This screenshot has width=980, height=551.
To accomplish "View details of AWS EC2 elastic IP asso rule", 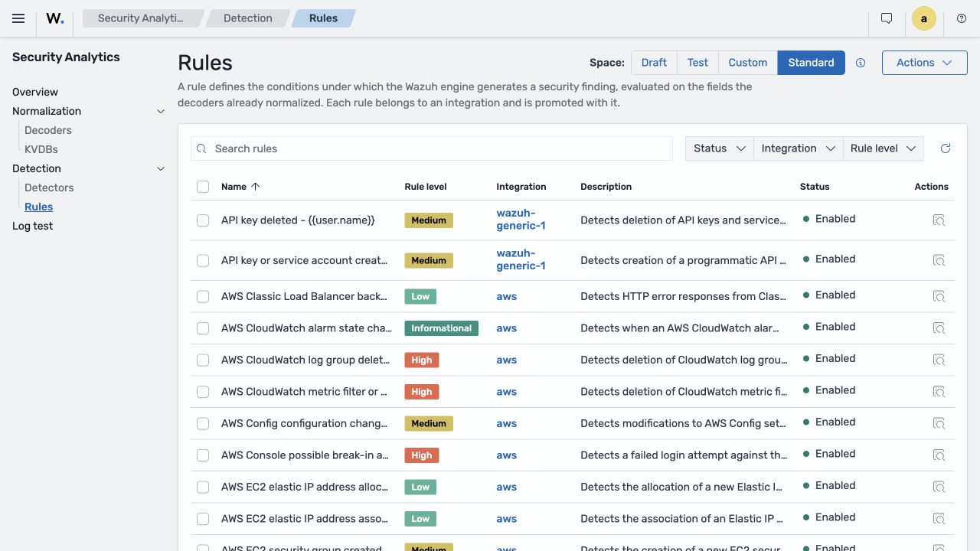I will coord(939,519).
